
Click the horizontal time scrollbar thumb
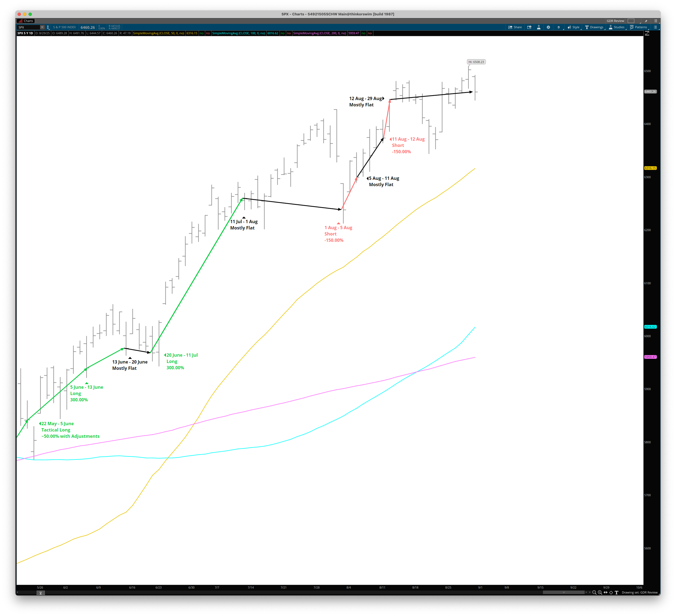coord(564,592)
